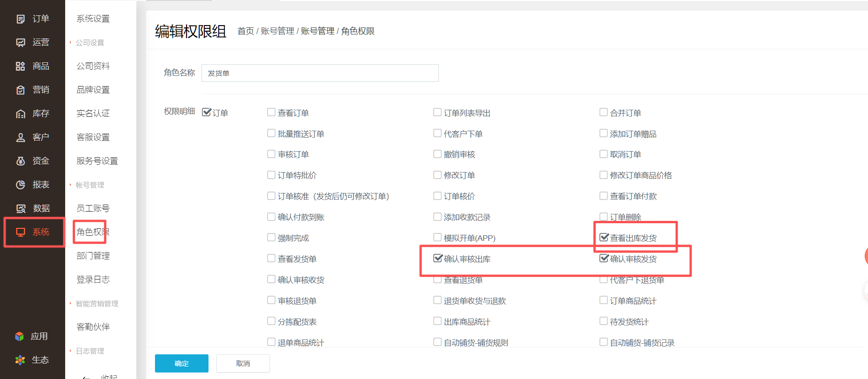The height and width of the screenshot is (379, 868).
Task: Click the 取消 cancel button
Action: 243,364
